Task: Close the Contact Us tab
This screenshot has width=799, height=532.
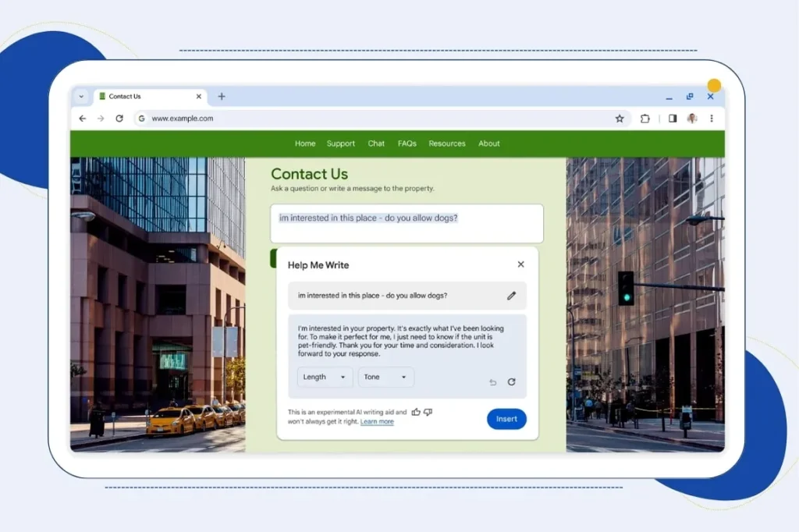Action: (x=199, y=96)
